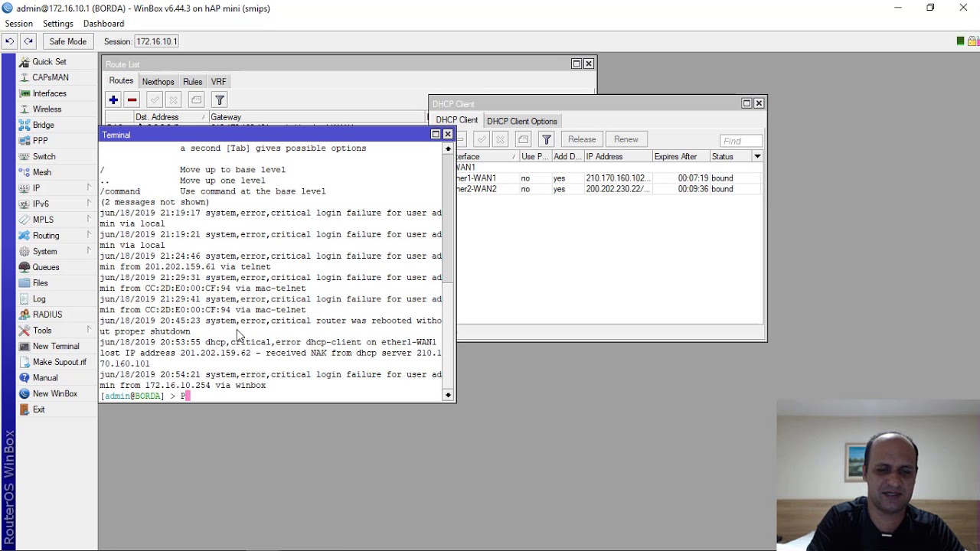Open Log in sidebar
Image resolution: width=980 pixels, height=551 pixels.
point(39,298)
